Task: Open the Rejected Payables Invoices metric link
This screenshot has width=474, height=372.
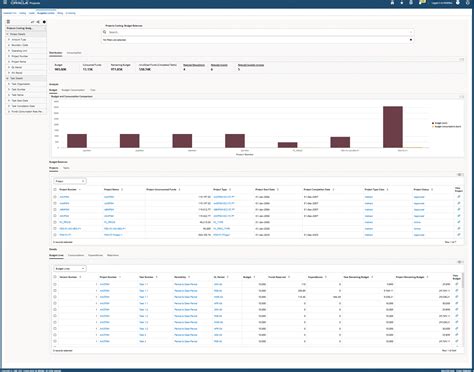Action: pyautogui.click(x=251, y=65)
